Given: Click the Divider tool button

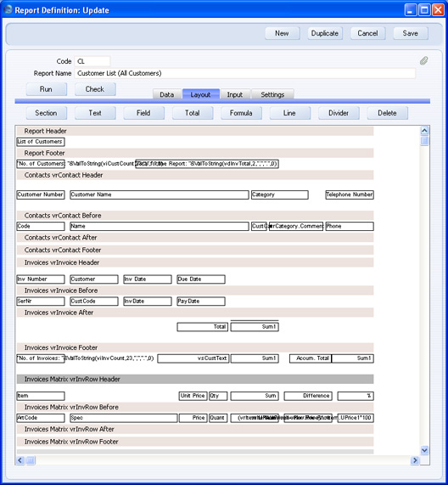Looking at the screenshot, I should (339, 113).
